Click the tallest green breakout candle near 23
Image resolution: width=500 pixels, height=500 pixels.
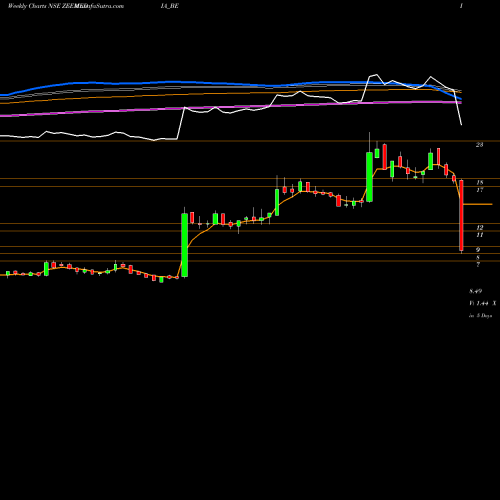(x=369, y=177)
